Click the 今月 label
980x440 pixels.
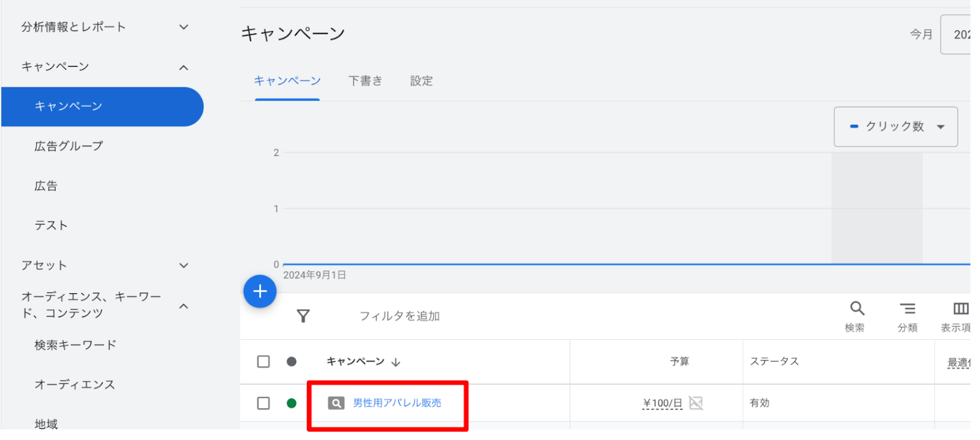pyautogui.click(x=921, y=34)
